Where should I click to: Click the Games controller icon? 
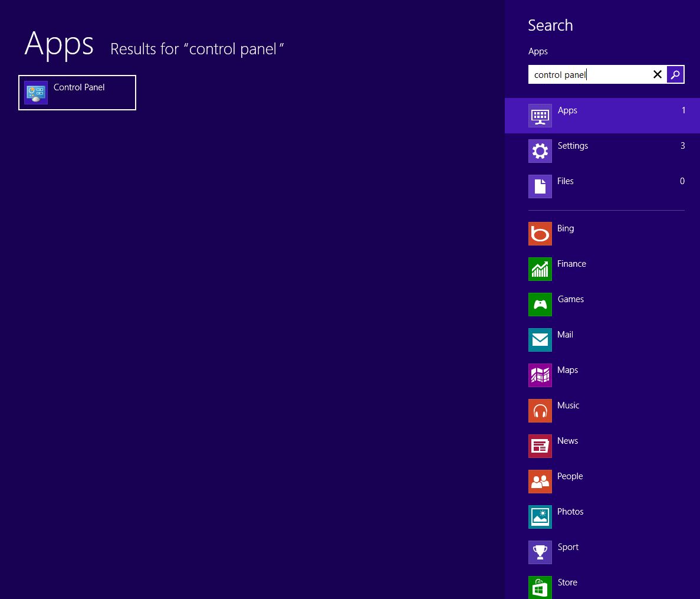(540, 304)
